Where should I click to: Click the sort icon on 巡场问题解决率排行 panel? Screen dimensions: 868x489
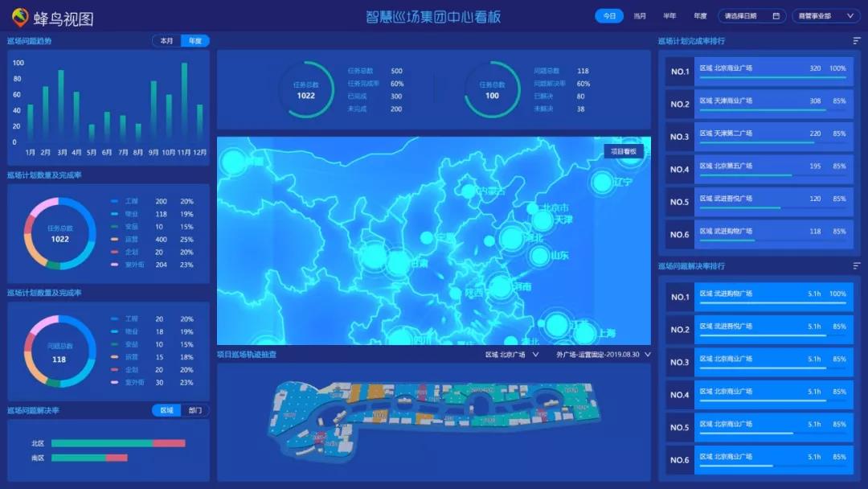click(854, 265)
